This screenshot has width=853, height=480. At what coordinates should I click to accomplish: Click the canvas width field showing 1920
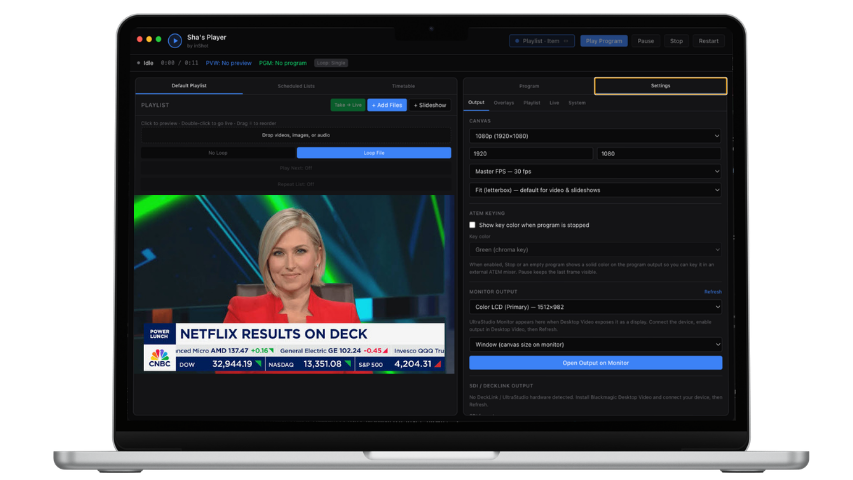531,153
